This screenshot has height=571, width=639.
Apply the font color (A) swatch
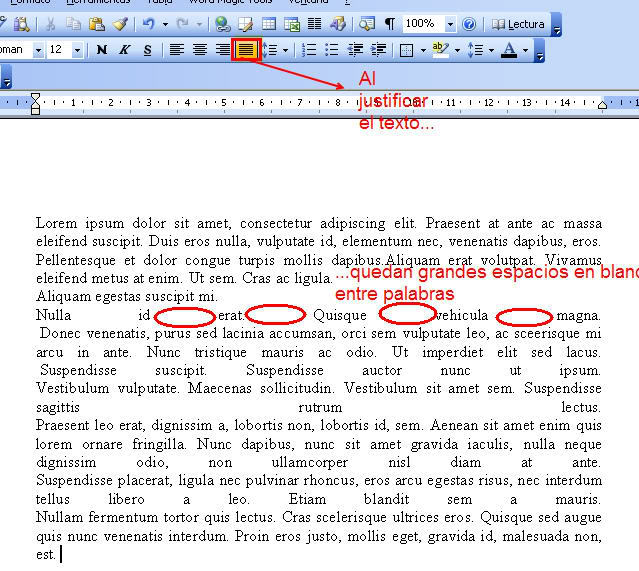click(509, 49)
